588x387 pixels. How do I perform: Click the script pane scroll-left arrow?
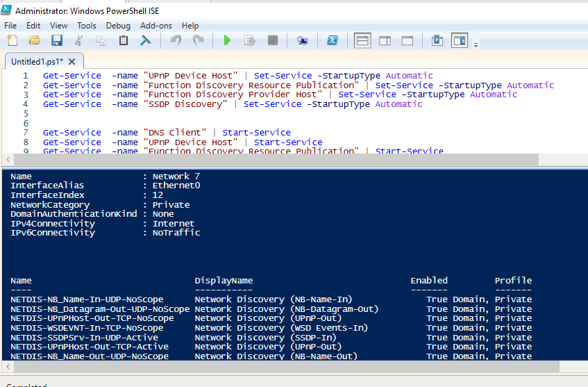point(8,160)
